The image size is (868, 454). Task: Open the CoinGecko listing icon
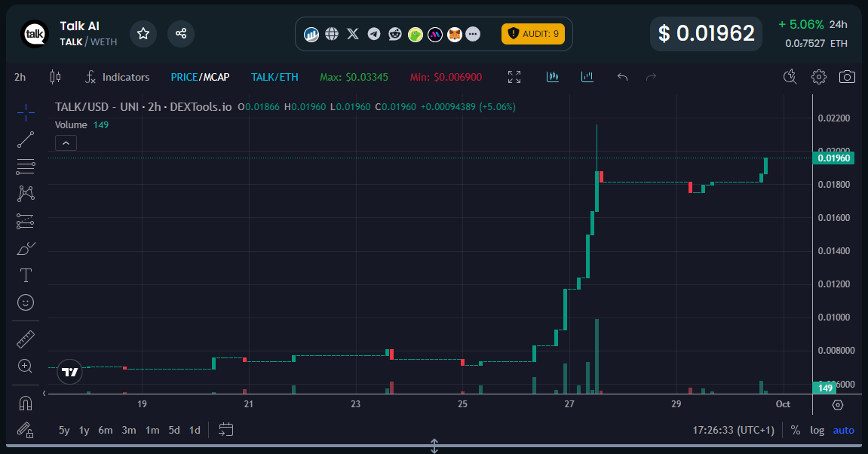click(x=416, y=35)
